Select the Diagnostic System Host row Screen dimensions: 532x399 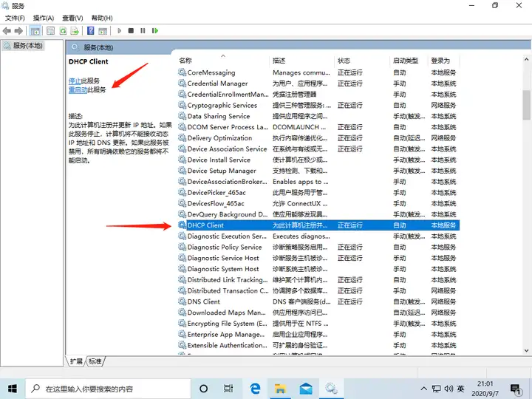coord(318,269)
